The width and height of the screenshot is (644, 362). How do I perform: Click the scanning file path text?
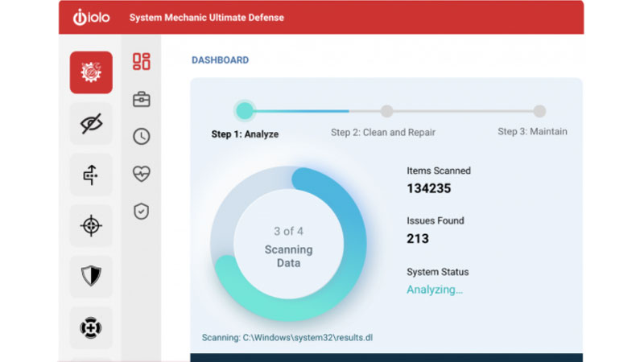pyautogui.click(x=287, y=337)
